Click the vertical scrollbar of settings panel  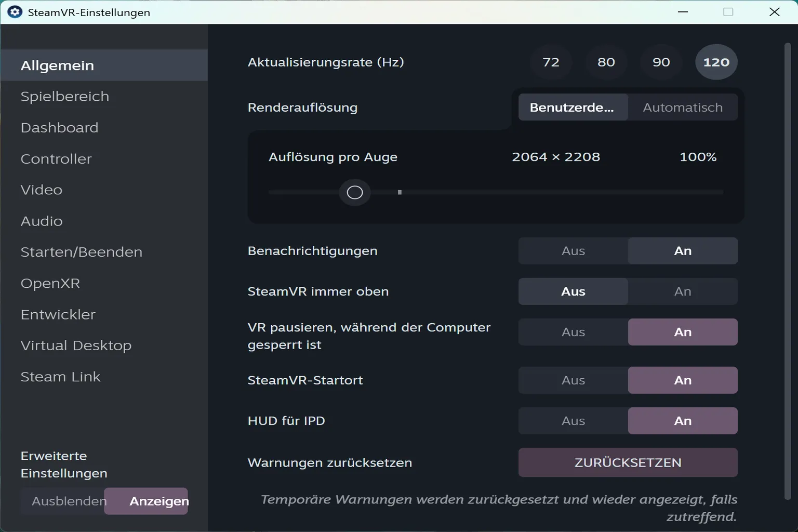click(788, 271)
